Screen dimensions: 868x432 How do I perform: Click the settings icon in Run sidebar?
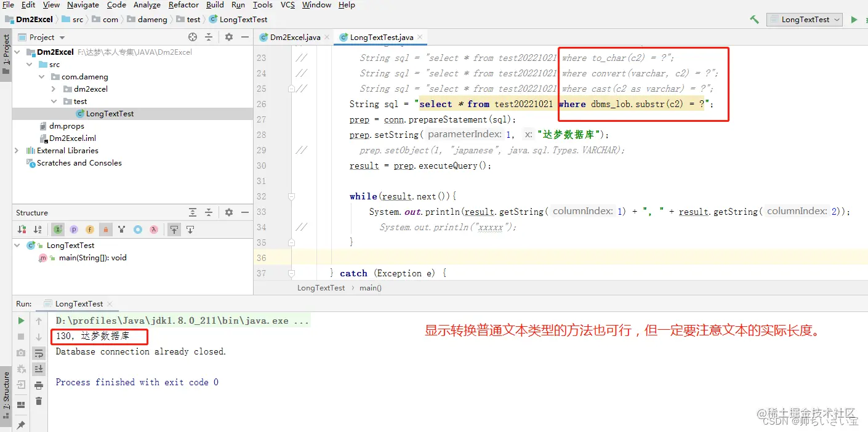pos(21,369)
